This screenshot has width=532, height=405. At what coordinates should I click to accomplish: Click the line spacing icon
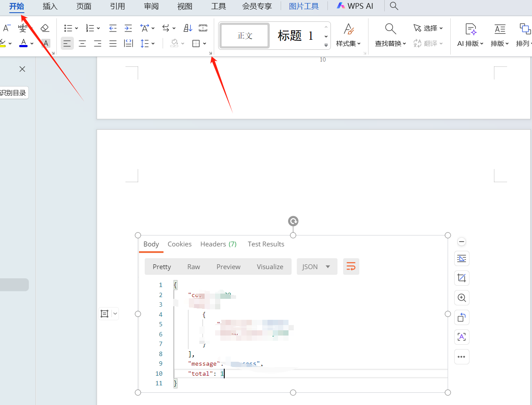(x=145, y=43)
